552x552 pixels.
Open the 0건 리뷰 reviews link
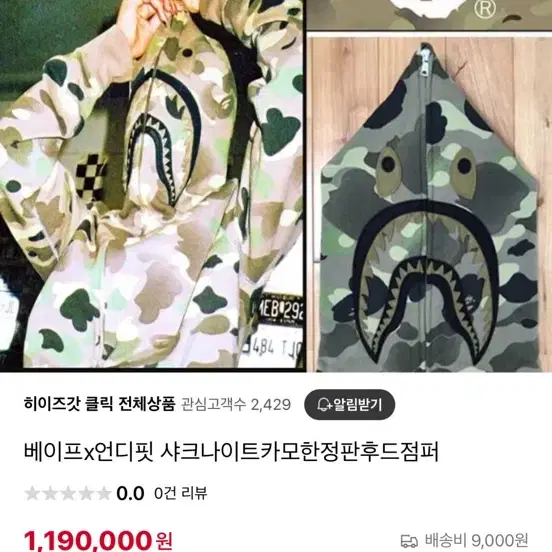coord(181,493)
